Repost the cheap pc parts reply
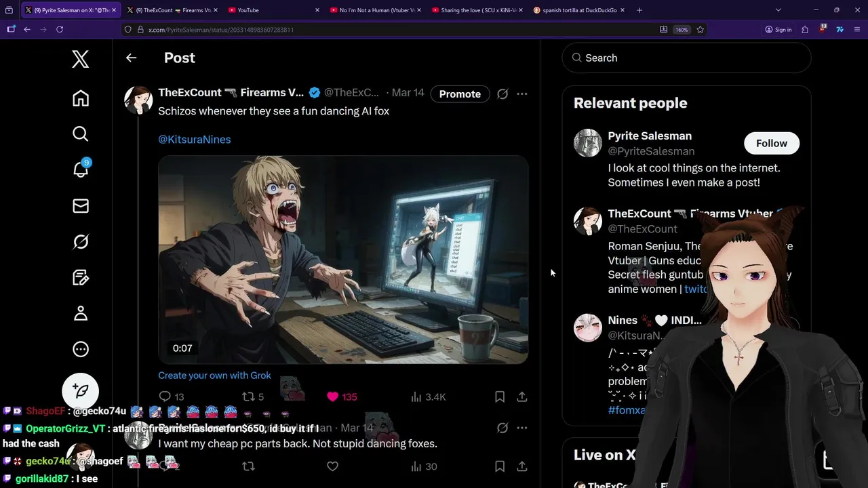This screenshot has width=868, height=488. [x=248, y=466]
